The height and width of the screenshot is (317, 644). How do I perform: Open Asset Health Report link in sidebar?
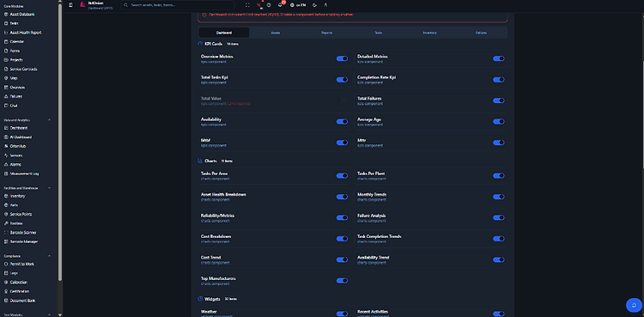pyautogui.click(x=22, y=33)
